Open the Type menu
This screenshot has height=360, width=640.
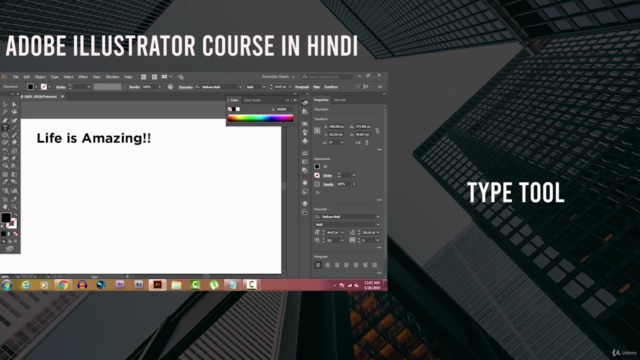(54, 77)
